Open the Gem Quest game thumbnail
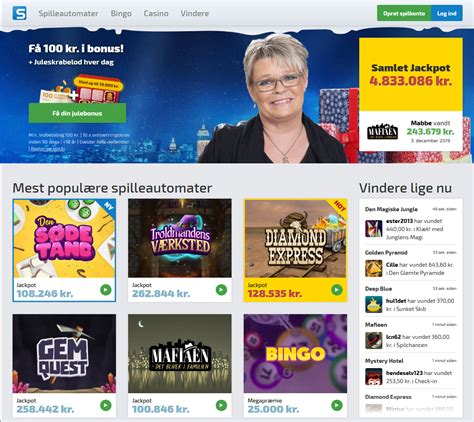 click(64, 354)
